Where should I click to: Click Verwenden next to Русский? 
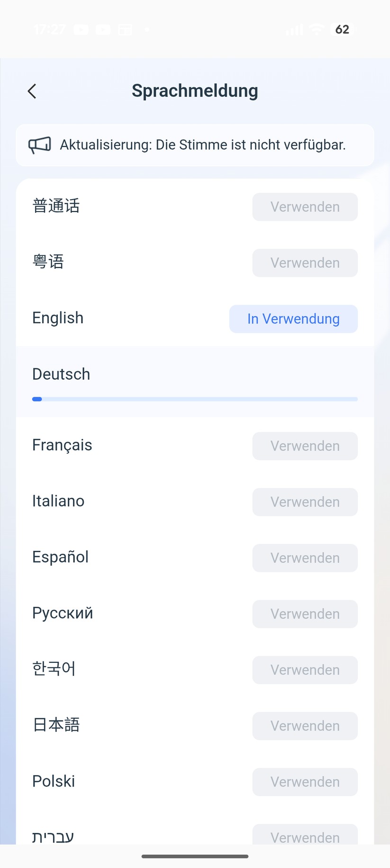[x=305, y=613]
